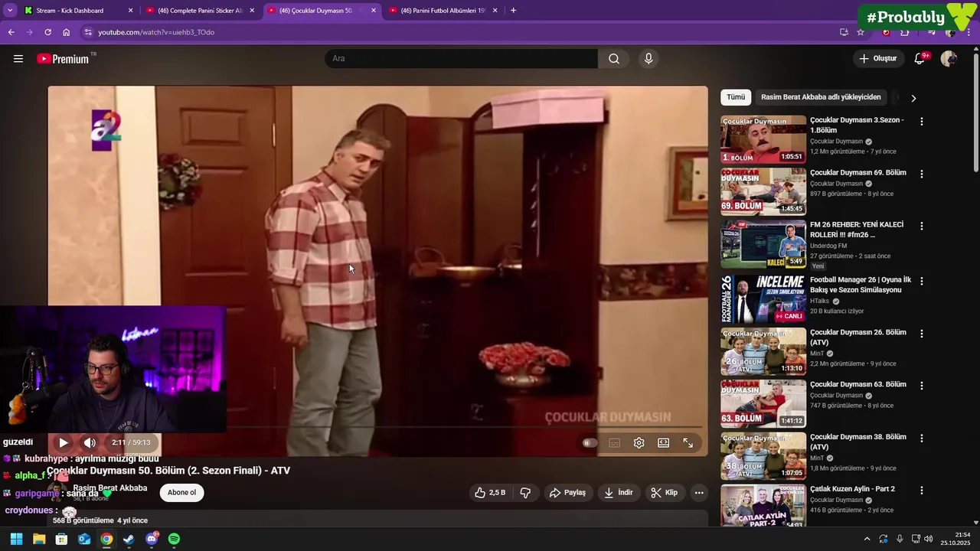This screenshot has height=551, width=980.
Task: Open options for Football Manager 26 live video
Action: point(922,281)
